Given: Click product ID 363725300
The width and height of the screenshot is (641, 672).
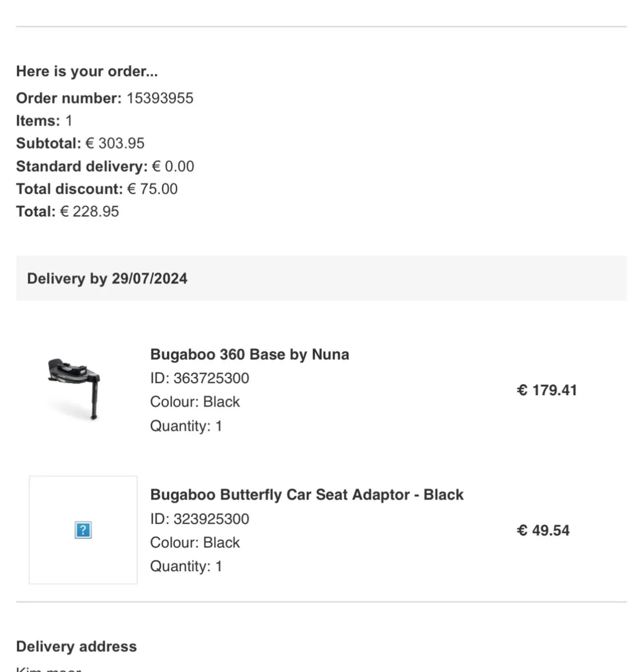Looking at the screenshot, I should 199,379.
